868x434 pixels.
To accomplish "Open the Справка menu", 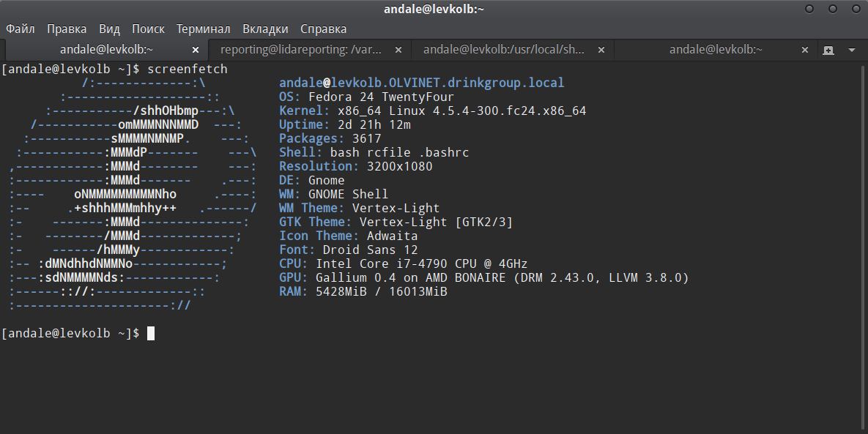I will (323, 29).
